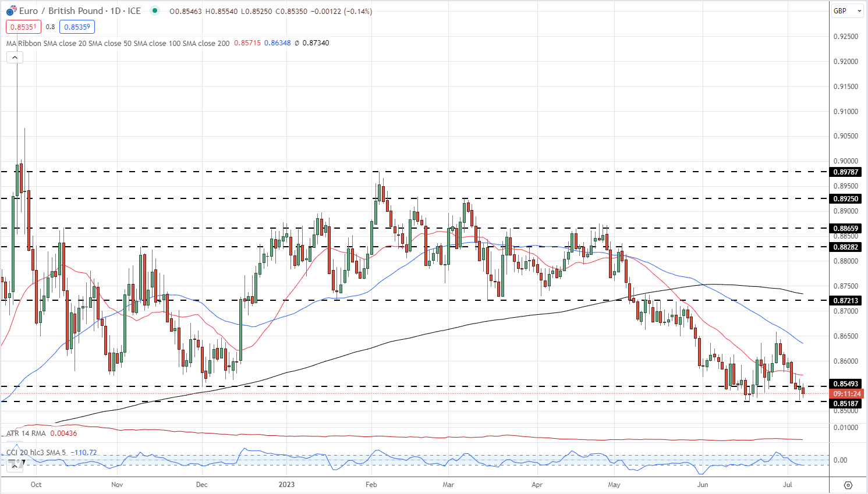Click the EUR/GBP flag symbol logo
868x494 pixels.
point(11,11)
